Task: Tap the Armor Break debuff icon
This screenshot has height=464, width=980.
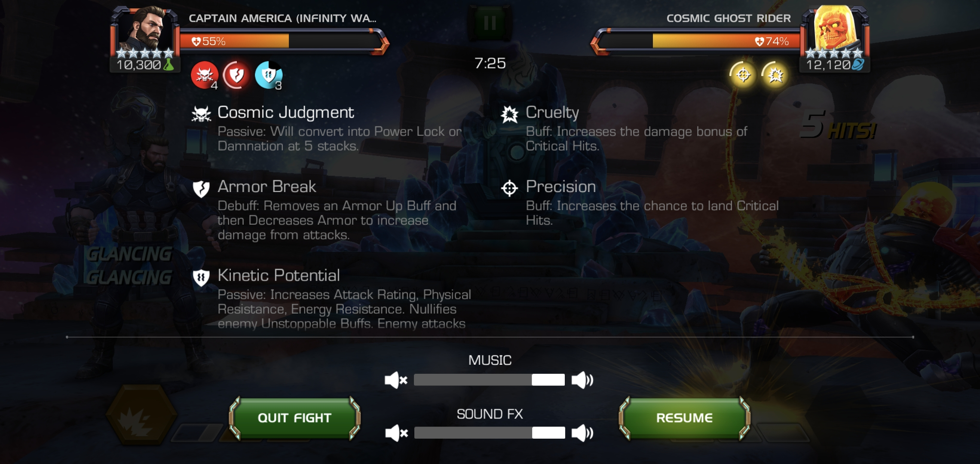Action: 236,75
